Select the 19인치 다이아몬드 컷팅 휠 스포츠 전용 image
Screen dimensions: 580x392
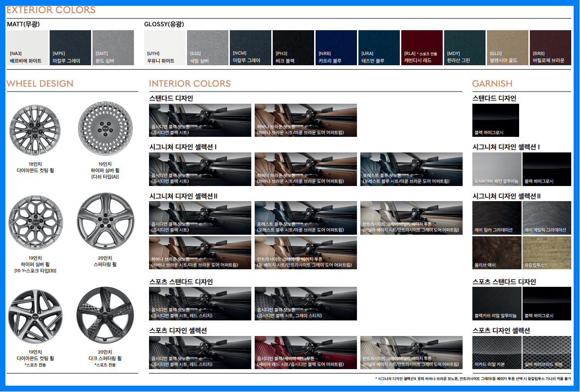35,317
